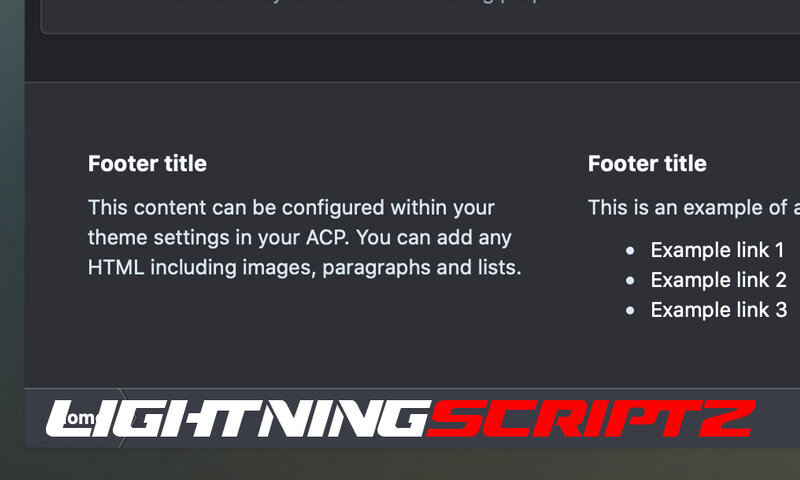800x480 pixels.
Task: Click the bullet beside Example link 2
Action: [x=629, y=281]
